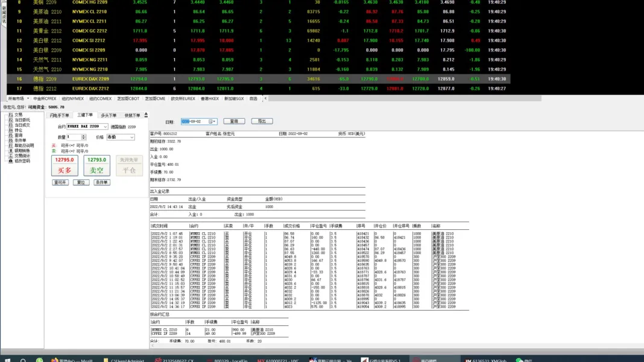Click the 导出 export button

(262, 121)
